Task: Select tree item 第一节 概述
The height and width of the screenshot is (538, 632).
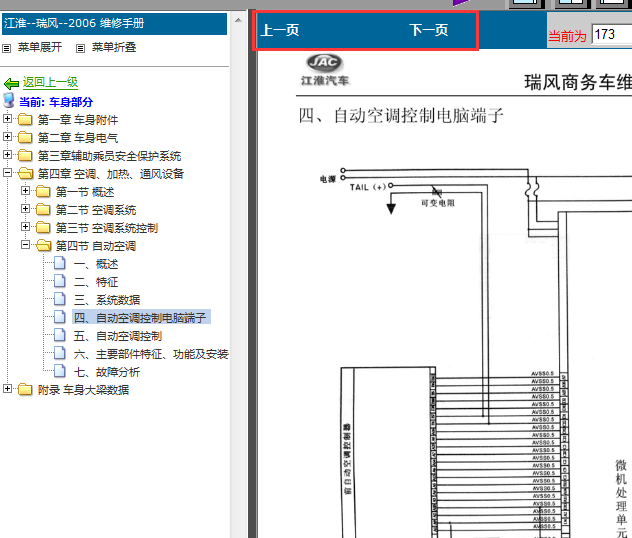Action: pyautogui.click(x=85, y=192)
